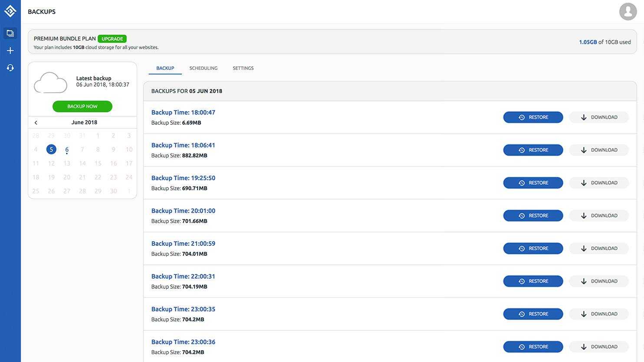Click the 6.69MB backup size text
644x362 pixels.
click(x=192, y=123)
